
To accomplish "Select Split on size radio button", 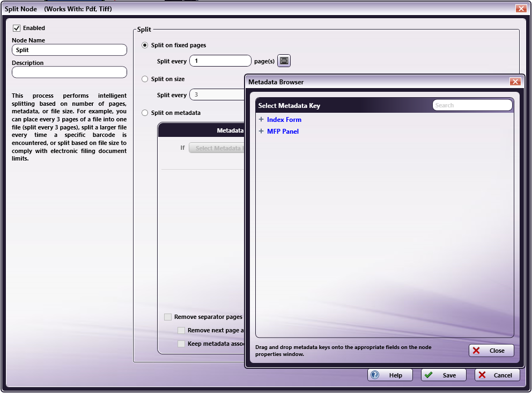I will (x=145, y=79).
